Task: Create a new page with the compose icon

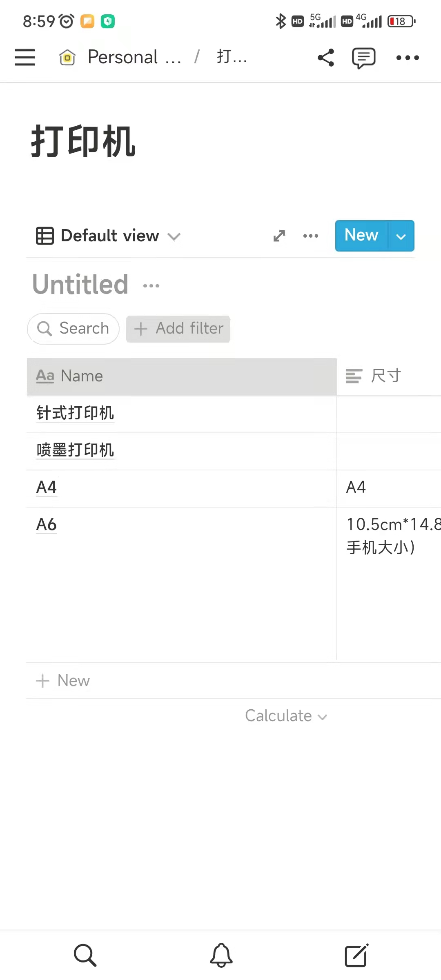Action: 356,954
